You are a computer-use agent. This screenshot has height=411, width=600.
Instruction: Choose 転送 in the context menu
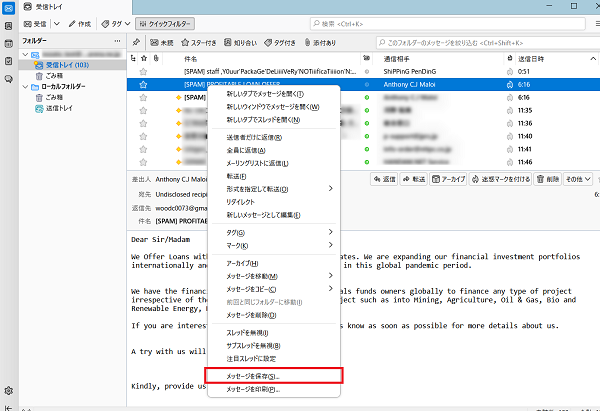click(x=274, y=176)
